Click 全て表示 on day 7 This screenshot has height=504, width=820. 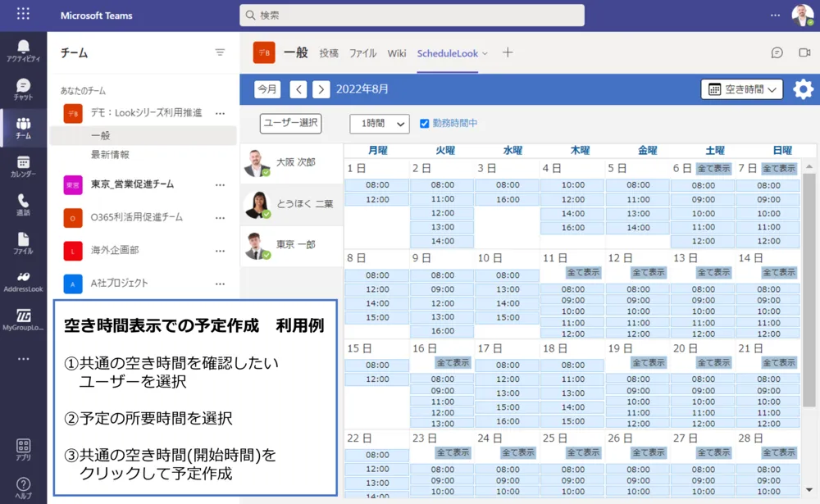point(779,168)
